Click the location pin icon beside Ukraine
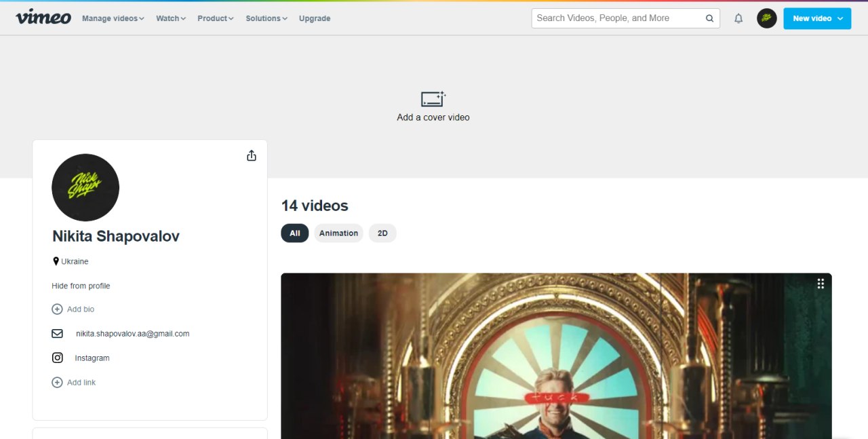868x439 pixels. click(x=56, y=261)
